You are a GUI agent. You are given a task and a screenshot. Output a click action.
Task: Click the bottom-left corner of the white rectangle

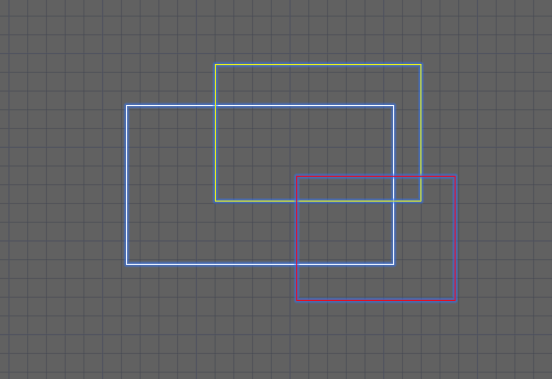point(127,264)
